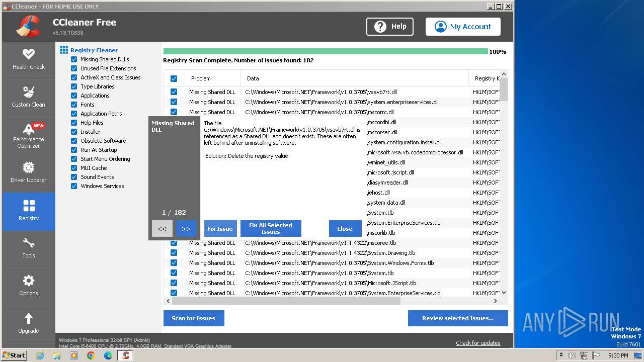
Task: Open Help button at top
Action: [390, 27]
